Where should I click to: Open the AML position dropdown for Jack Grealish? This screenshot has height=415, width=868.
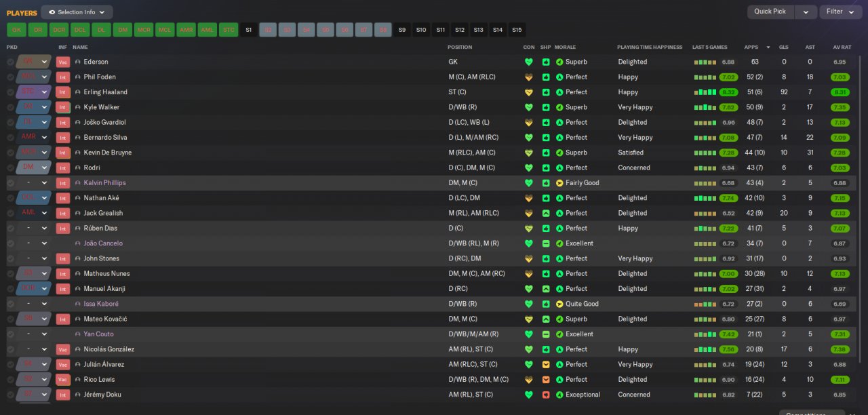pyautogui.click(x=34, y=213)
